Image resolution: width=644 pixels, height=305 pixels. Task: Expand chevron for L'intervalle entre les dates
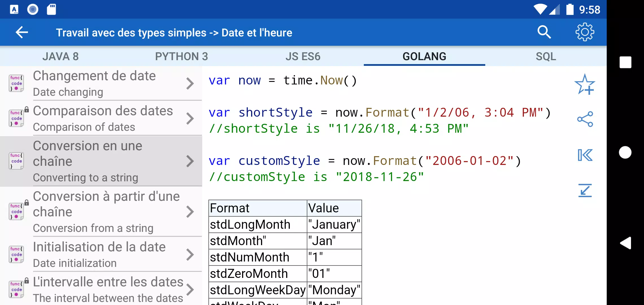(x=190, y=290)
